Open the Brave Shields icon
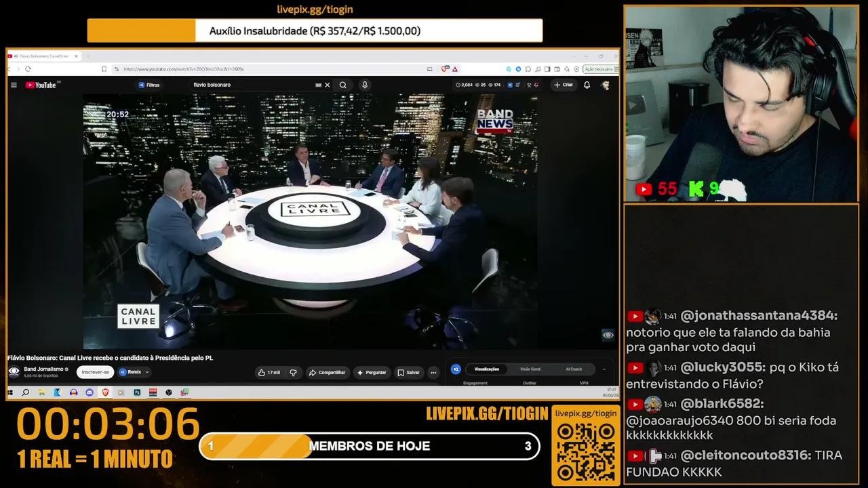868x488 pixels. pyautogui.click(x=446, y=68)
